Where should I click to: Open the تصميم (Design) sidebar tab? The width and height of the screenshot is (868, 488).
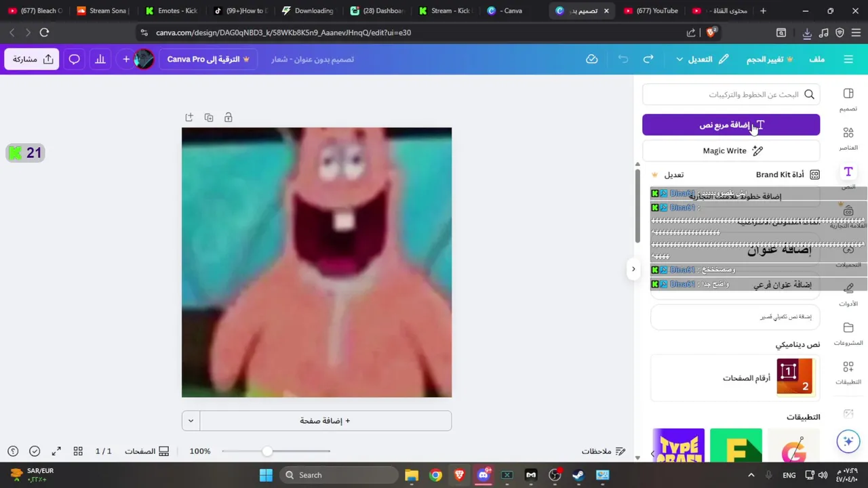[x=848, y=99]
